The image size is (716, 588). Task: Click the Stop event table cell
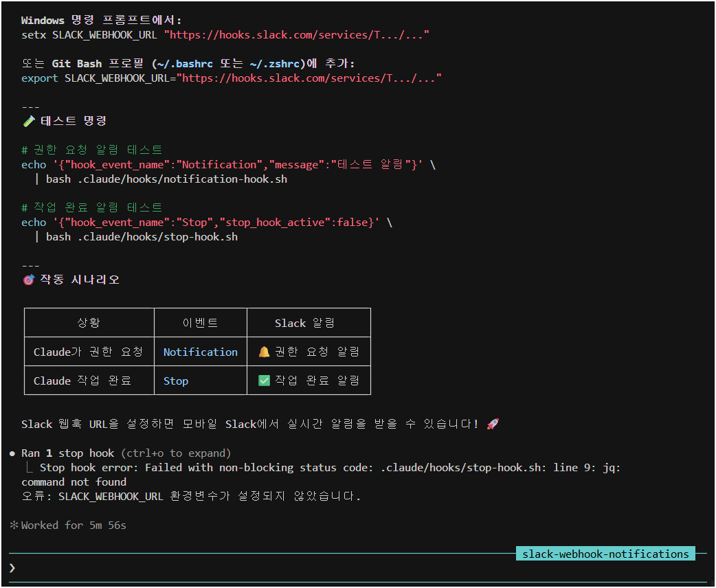coord(201,381)
